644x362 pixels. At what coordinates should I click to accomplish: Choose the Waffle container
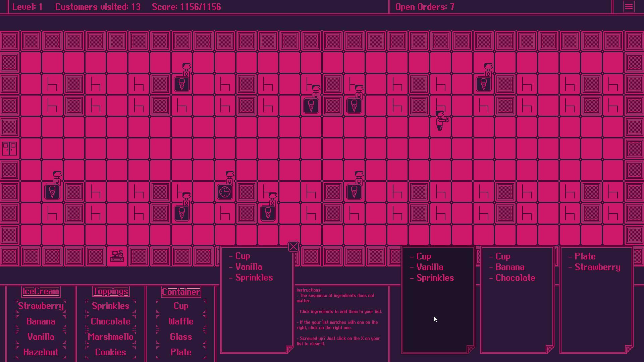[x=181, y=321]
